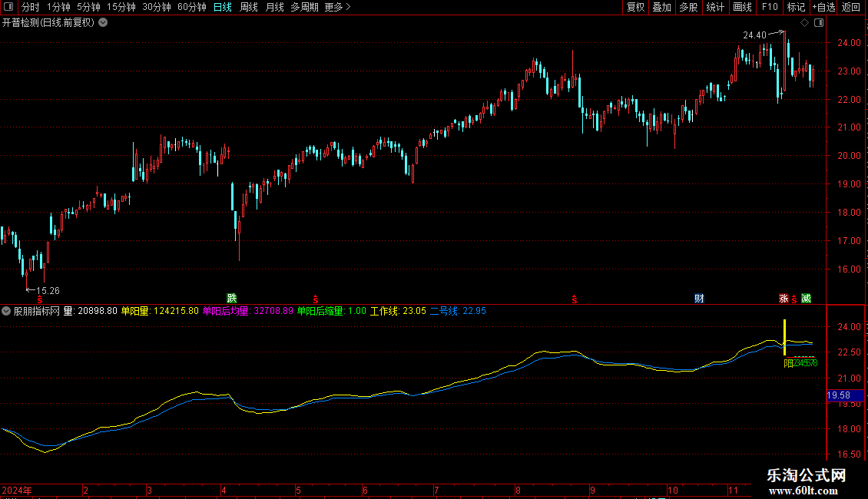Viewport: 868px width, 499px height.
Task: Toggle the left side panel icon
Action: pyautogui.click(x=8, y=7)
